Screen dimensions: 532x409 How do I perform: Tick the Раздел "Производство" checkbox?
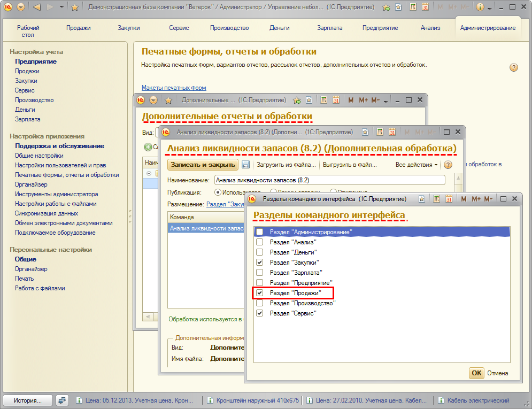pyautogui.click(x=260, y=303)
